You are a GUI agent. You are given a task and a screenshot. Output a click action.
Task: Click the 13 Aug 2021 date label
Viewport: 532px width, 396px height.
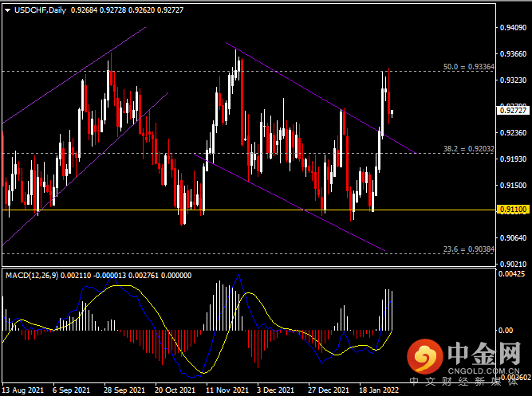click(23, 390)
